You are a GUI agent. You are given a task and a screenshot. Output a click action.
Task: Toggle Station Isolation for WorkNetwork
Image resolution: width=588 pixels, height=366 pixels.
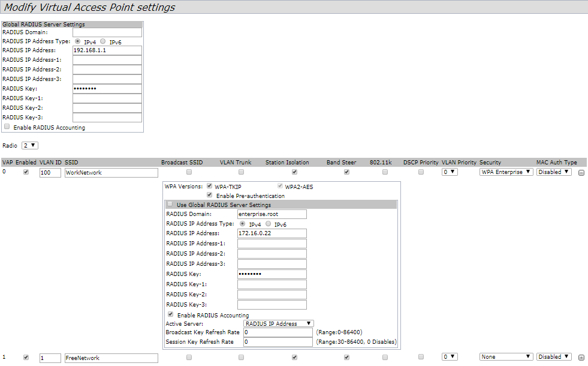294,172
